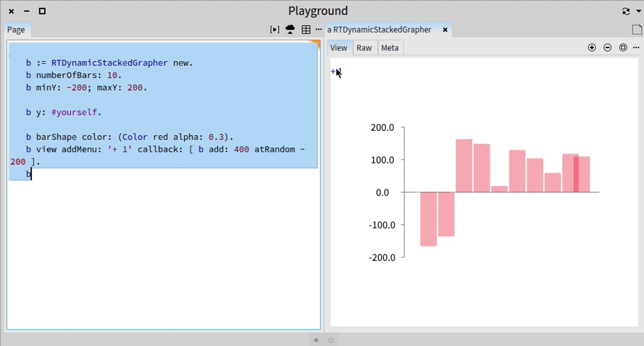
Task: Select the hollow second pager dot
Action: [331, 340]
